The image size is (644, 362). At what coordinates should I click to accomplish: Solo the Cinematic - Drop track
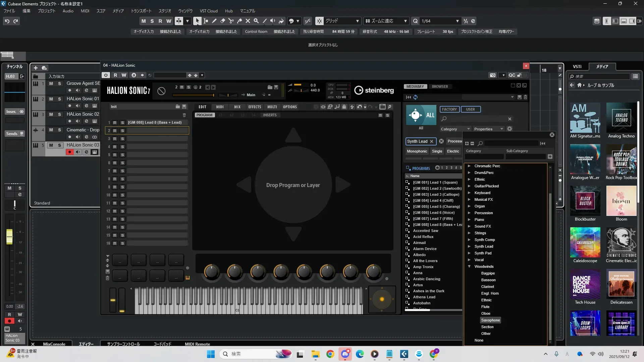click(x=59, y=130)
